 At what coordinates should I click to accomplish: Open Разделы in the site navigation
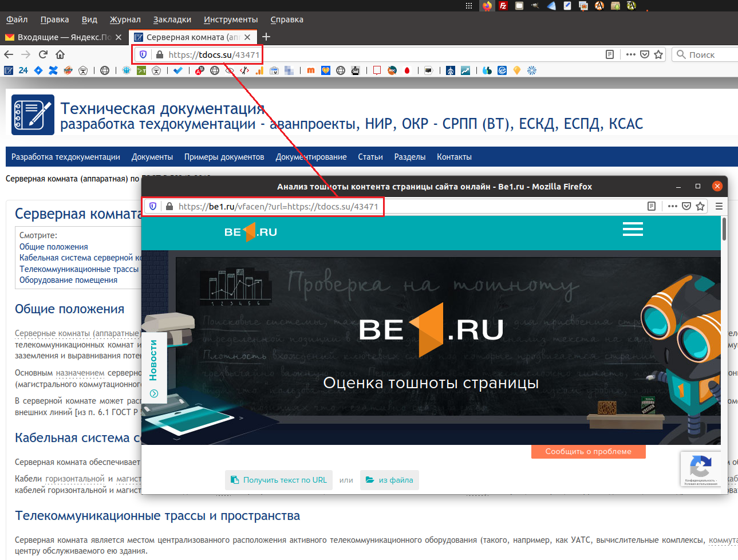point(410,157)
